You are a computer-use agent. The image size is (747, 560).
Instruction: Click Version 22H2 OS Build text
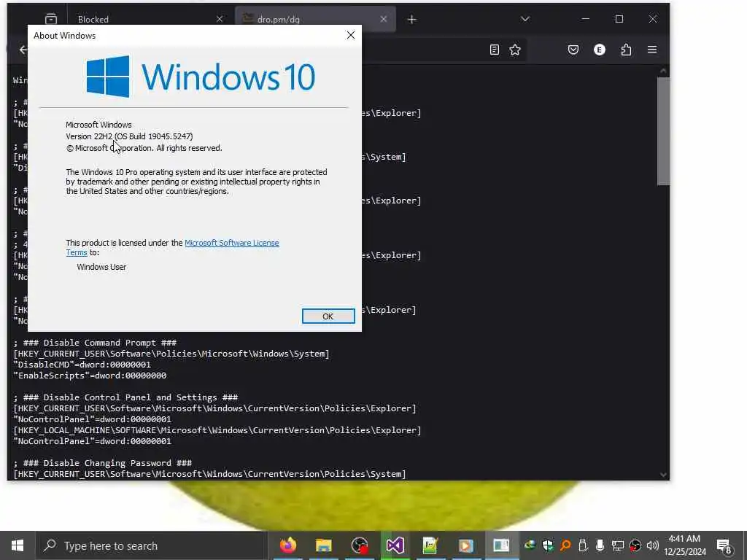(129, 136)
